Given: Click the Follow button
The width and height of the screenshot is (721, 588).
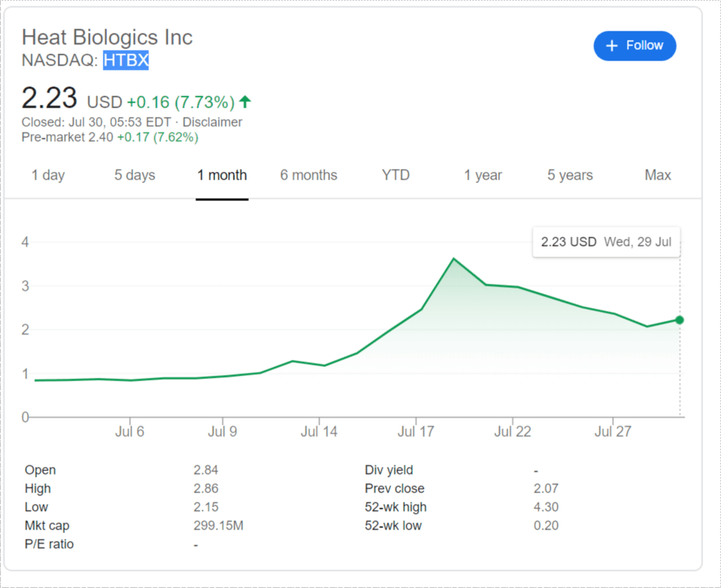Looking at the screenshot, I should click(x=634, y=46).
